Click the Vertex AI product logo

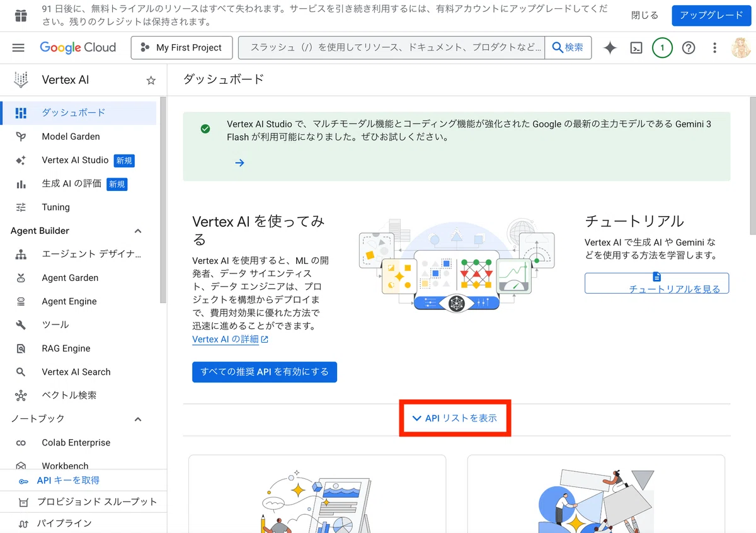coord(21,80)
